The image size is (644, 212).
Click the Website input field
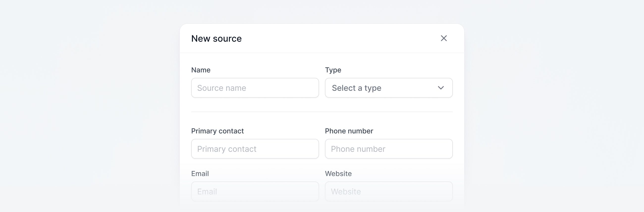coord(388,191)
